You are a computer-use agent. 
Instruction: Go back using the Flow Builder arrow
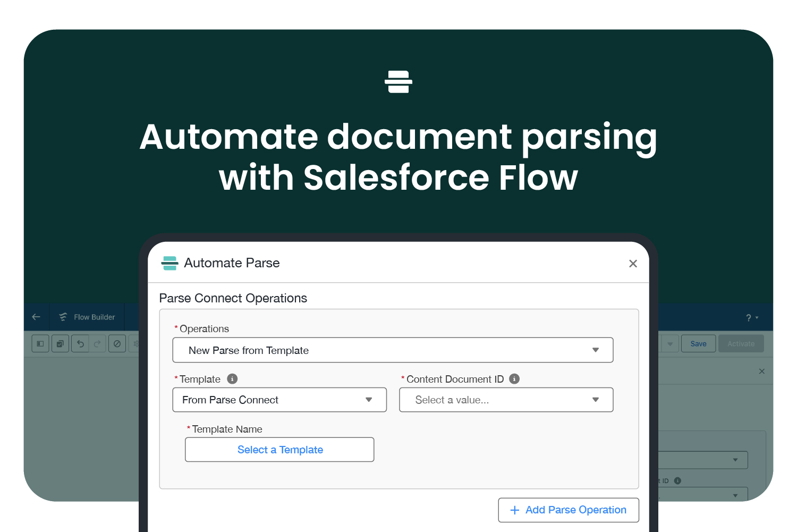pos(36,317)
